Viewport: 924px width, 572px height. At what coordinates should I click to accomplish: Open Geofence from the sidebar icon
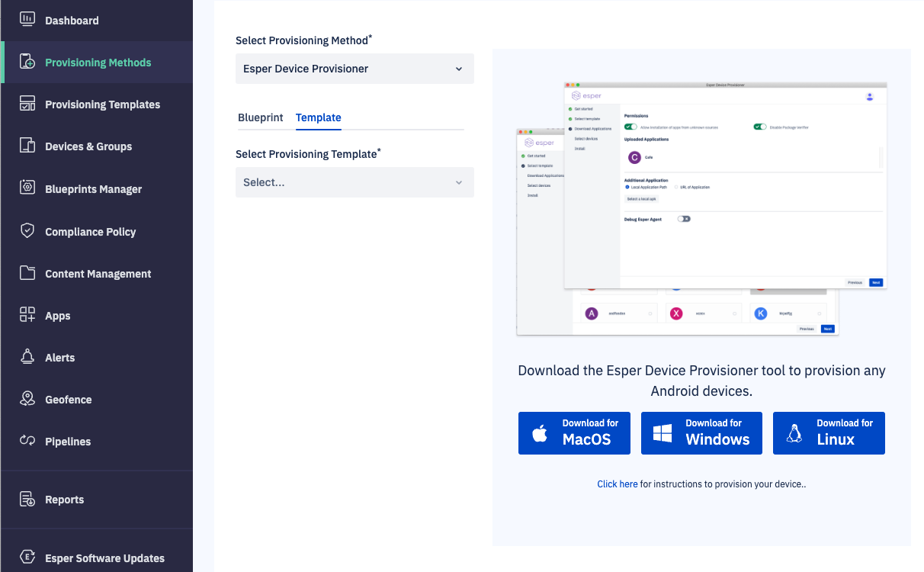tap(27, 399)
